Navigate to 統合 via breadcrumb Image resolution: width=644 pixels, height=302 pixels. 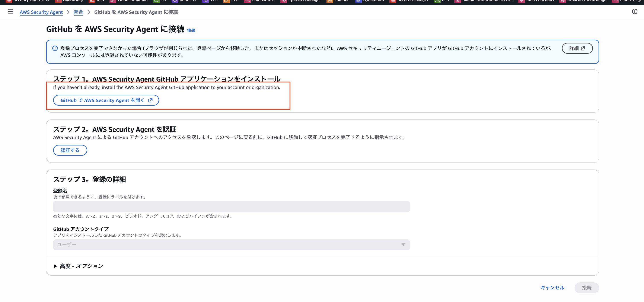click(78, 12)
